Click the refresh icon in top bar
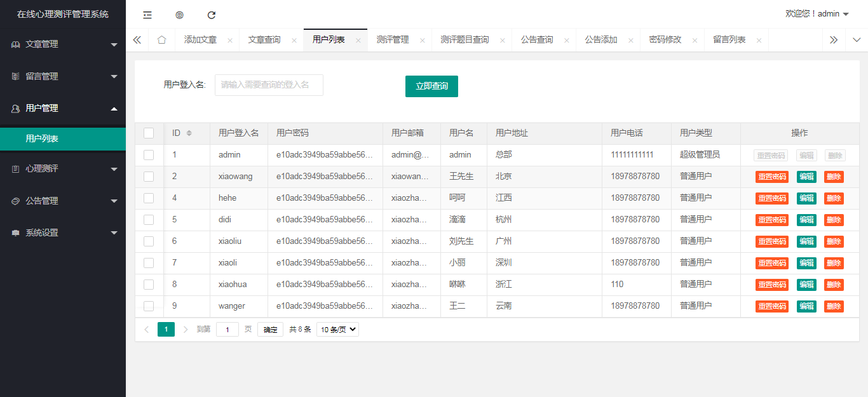This screenshot has height=397, width=868. tap(212, 15)
